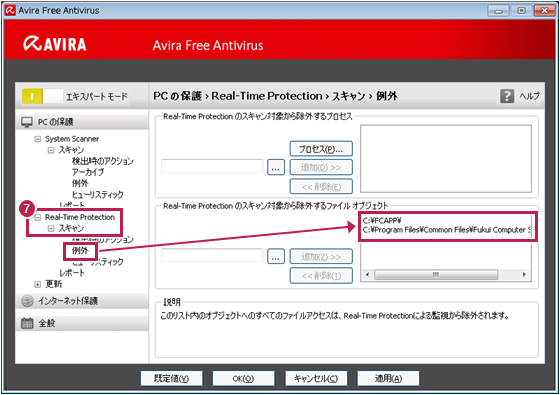560x395 pixels.
Task: Click the Avira icon in the title bar
Action: (x=10, y=10)
